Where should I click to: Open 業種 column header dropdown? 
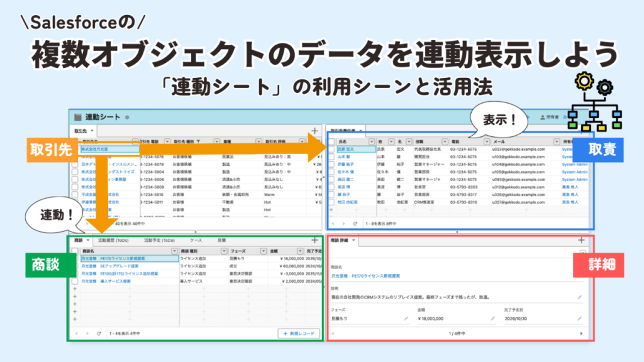pos(258,141)
